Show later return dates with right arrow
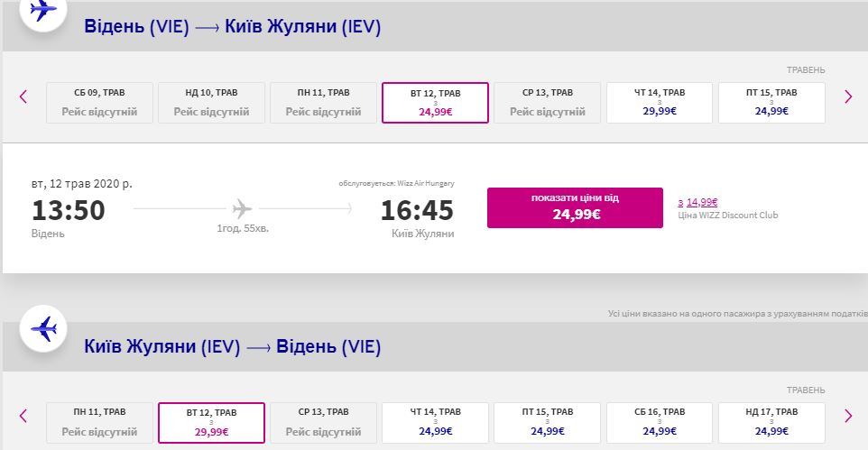Screen dimensions: 868x450 (848, 416)
